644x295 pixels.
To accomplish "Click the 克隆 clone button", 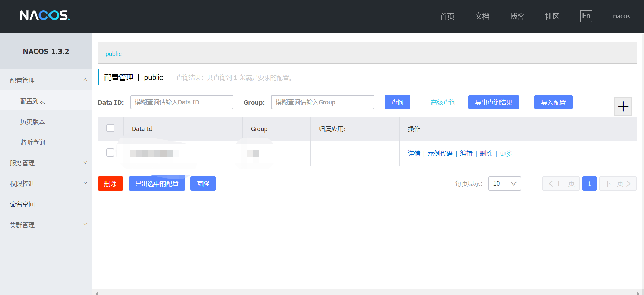I will pos(203,183).
